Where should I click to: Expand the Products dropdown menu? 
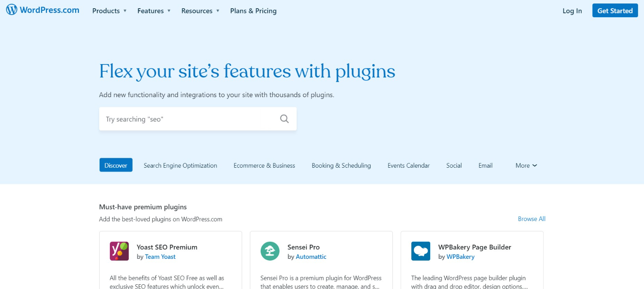(x=109, y=11)
